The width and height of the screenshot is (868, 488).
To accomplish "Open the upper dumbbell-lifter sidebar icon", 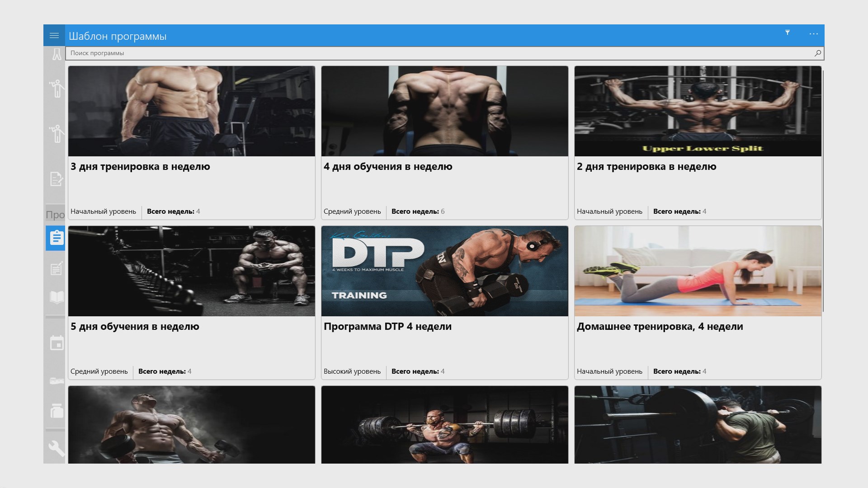I will point(57,89).
